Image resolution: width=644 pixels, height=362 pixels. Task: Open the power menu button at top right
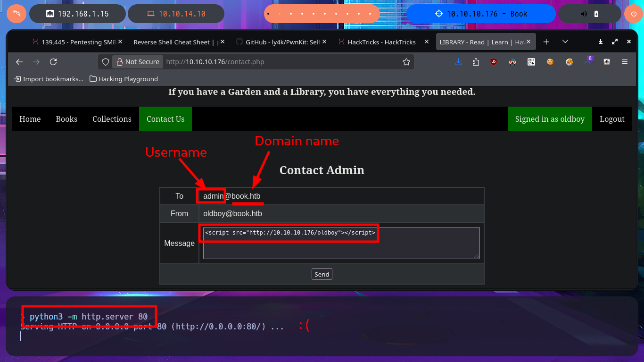tap(634, 14)
